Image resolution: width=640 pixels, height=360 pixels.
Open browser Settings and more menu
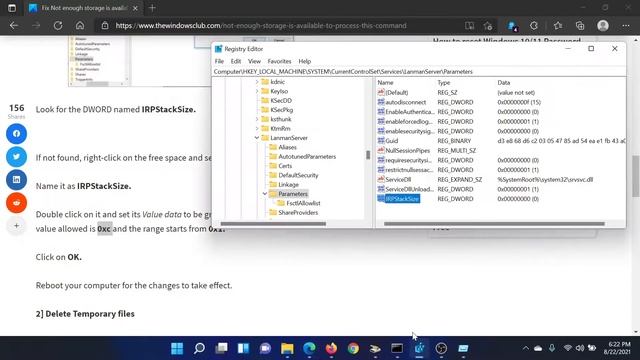(626, 25)
